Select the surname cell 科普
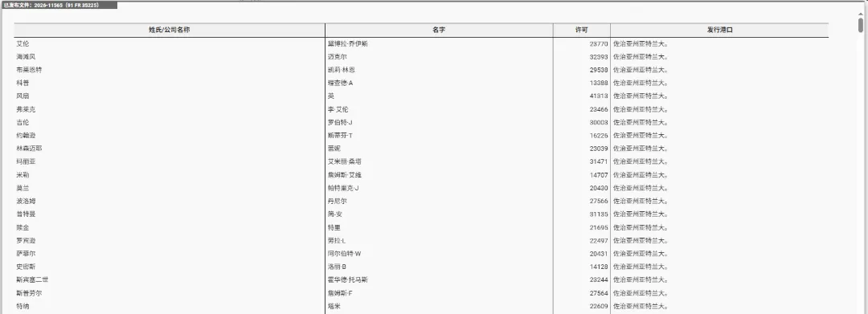This screenshot has width=868, height=314. (x=23, y=83)
